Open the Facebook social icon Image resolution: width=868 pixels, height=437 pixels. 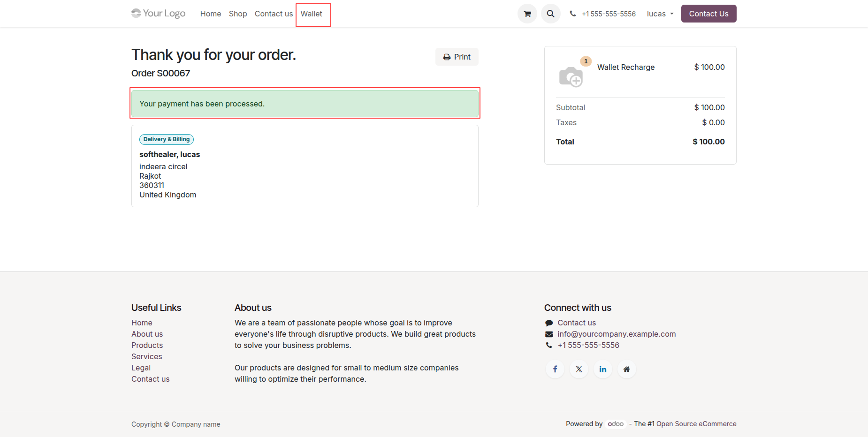point(555,369)
